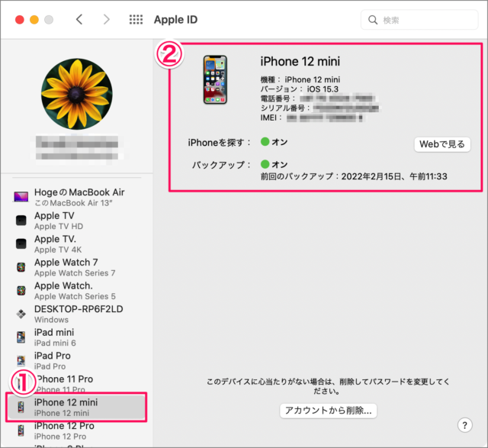Select Apple Watch 7 row
The width and height of the screenshot is (488, 448).
pyautogui.click(x=77, y=267)
